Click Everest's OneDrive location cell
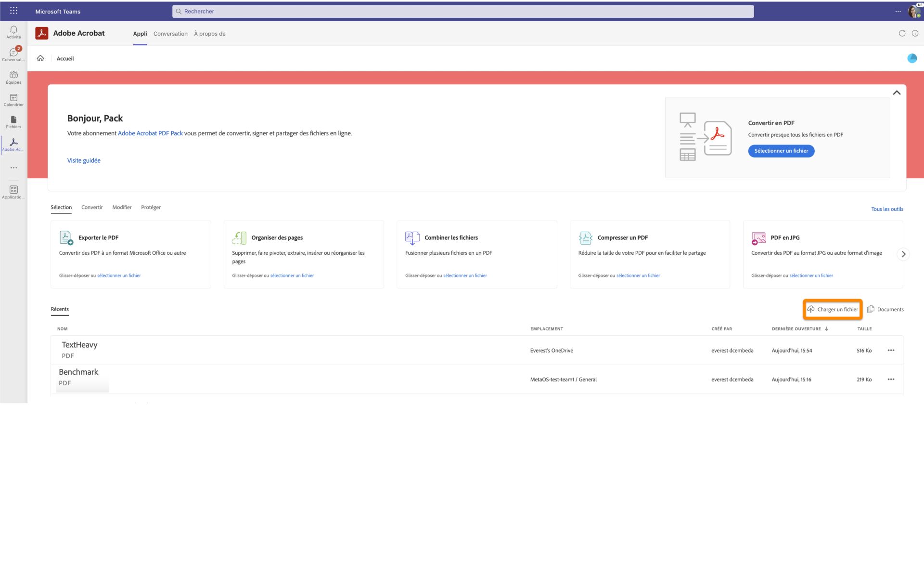The width and height of the screenshot is (924, 576). tap(552, 351)
